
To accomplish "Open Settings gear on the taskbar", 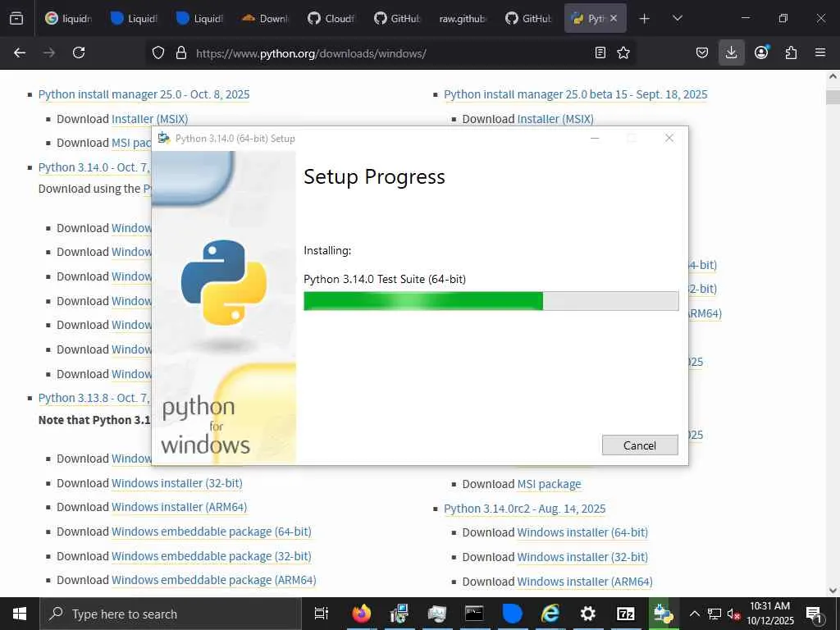I will (x=587, y=614).
